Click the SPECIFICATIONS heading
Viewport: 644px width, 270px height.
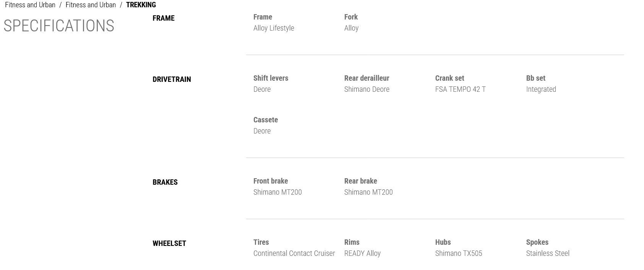coord(59,26)
